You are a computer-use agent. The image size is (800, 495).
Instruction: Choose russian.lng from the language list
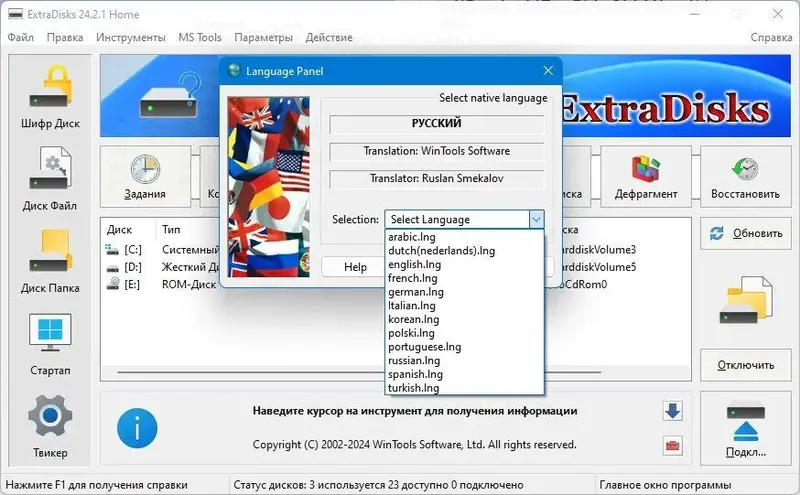(464, 361)
